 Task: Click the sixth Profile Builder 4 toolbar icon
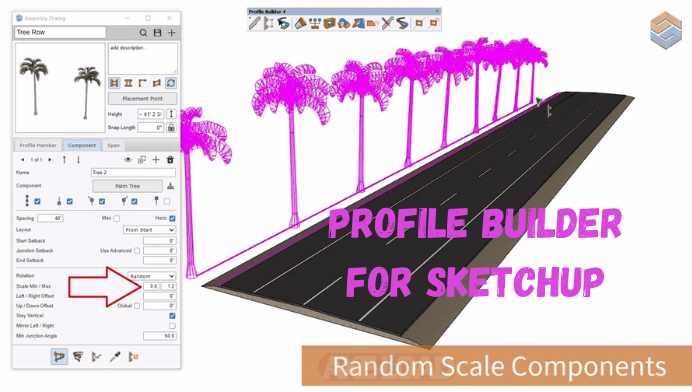(329, 23)
